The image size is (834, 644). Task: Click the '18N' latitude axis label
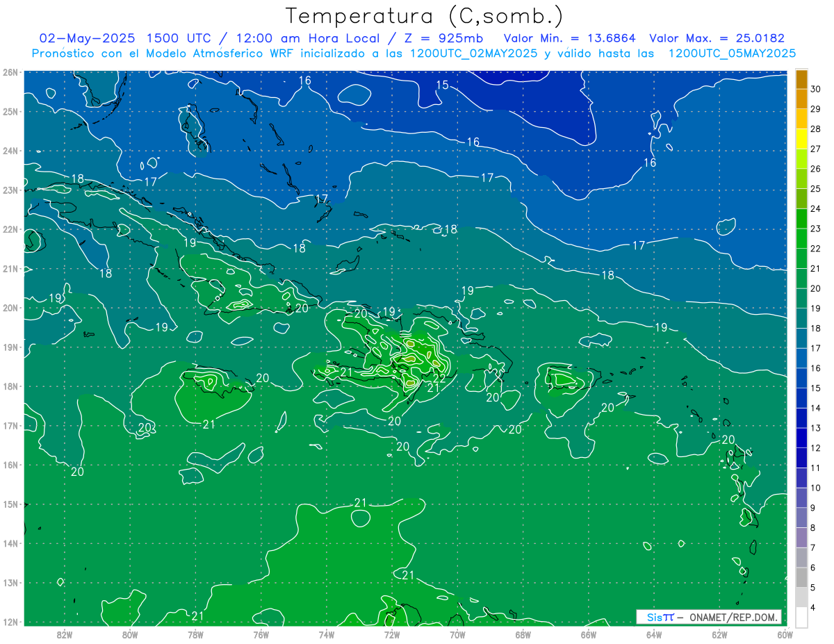tap(10, 386)
